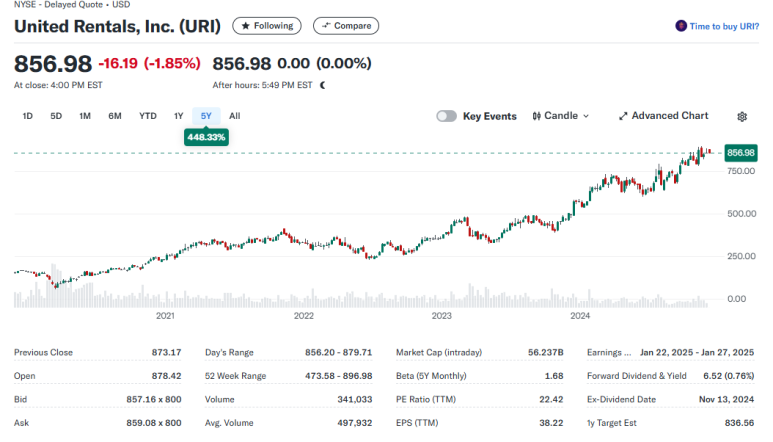Click the 750.00 axis label
Image resolution: width=773 pixels, height=442 pixels.
741,171
